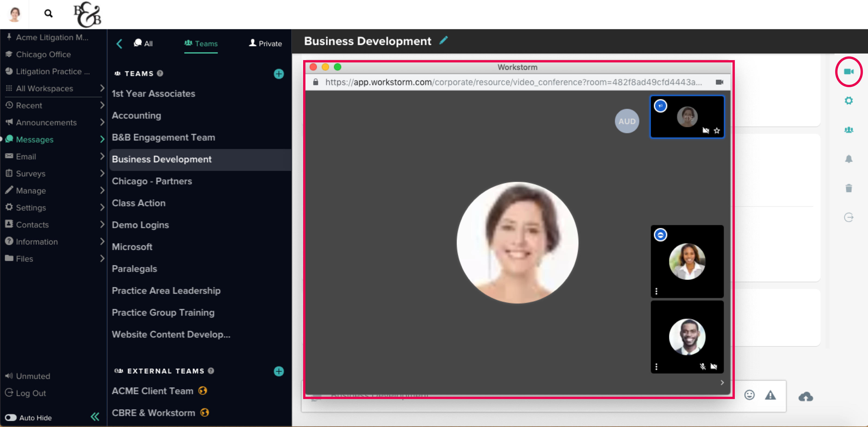Open man participant's three-dot menu
The width and height of the screenshot is (868, 427).
pos(656,366)
